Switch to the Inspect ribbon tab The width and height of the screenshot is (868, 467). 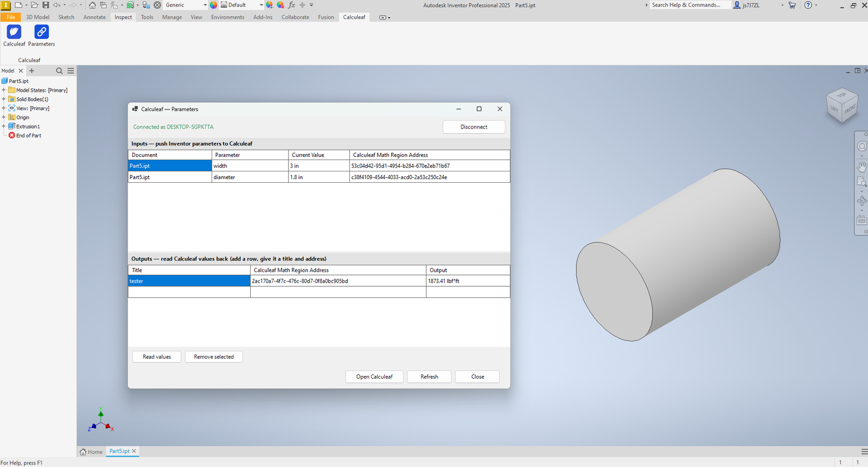[123, 17]
